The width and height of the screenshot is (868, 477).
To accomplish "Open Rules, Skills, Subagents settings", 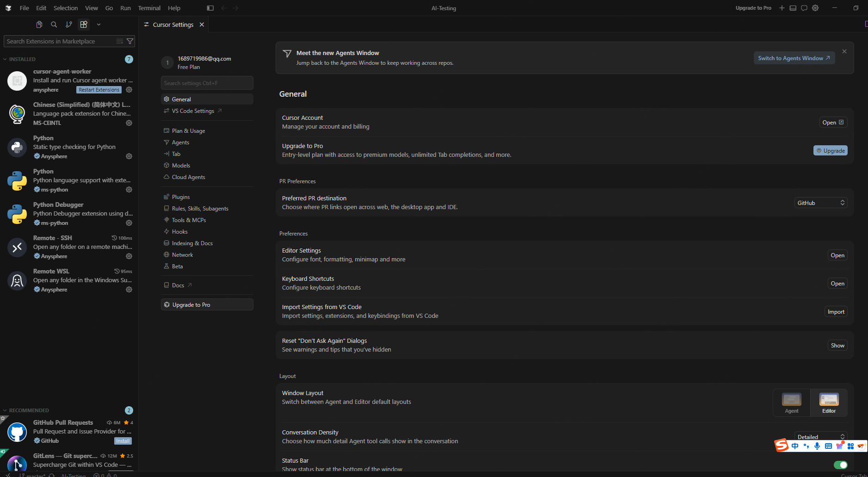I will [207, 209].
